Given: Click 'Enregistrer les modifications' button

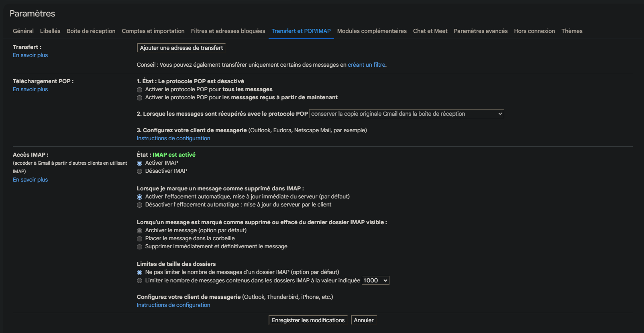Looking at the screenshot, I should [308, 320].
